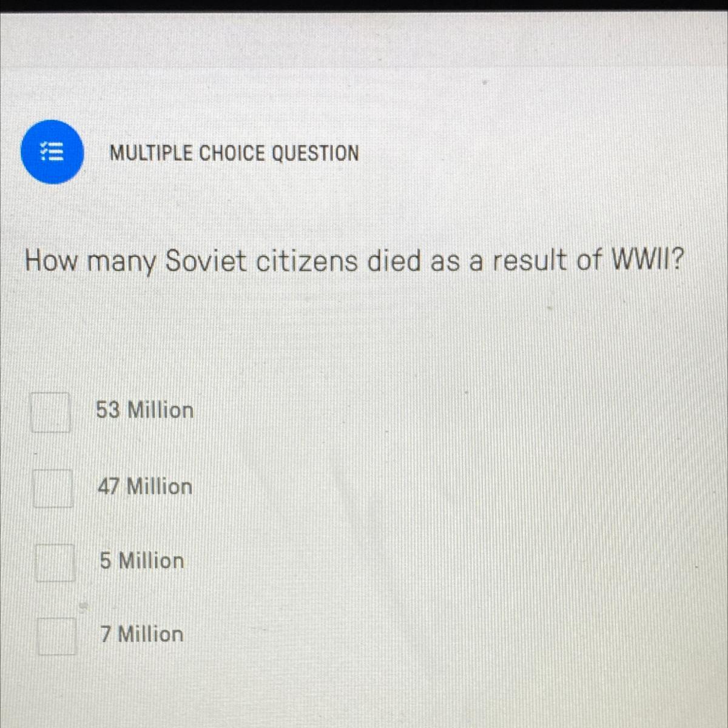This screenshot has width=728, height=728.
Task: Click the word 'How' starting the question
Action: [x=52, y=261]
